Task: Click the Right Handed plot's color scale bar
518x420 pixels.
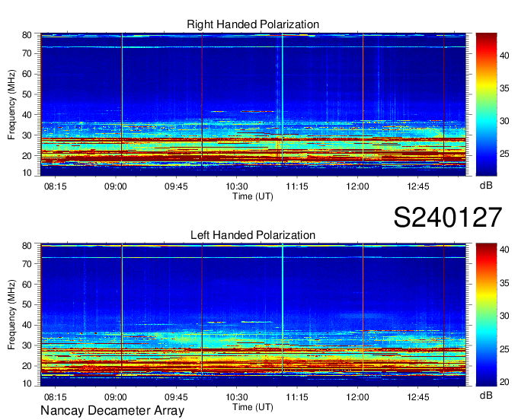Action: pos(486,104)
